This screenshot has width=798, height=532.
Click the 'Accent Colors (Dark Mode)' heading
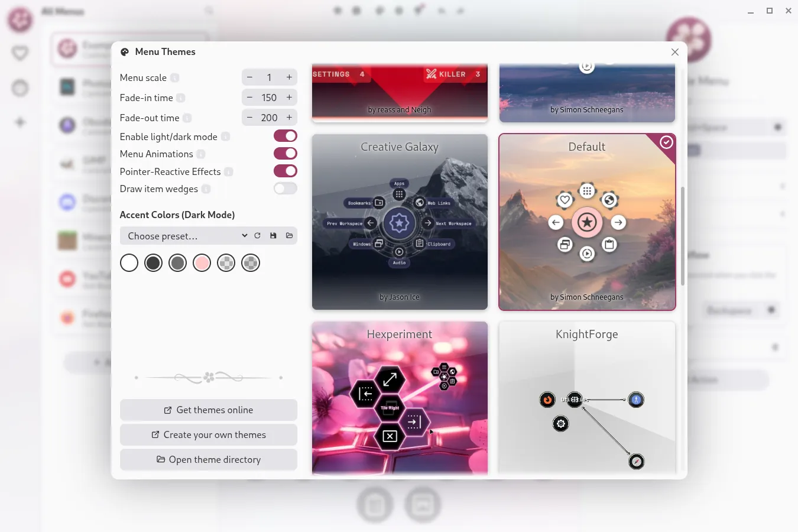(177, 215)
